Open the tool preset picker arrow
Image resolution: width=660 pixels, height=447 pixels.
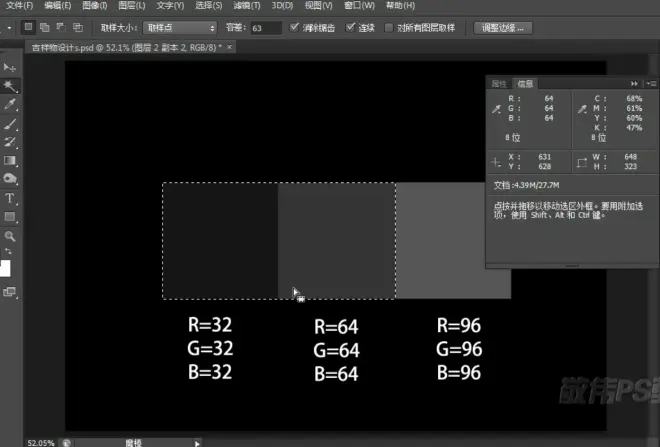tap(9, 28)
